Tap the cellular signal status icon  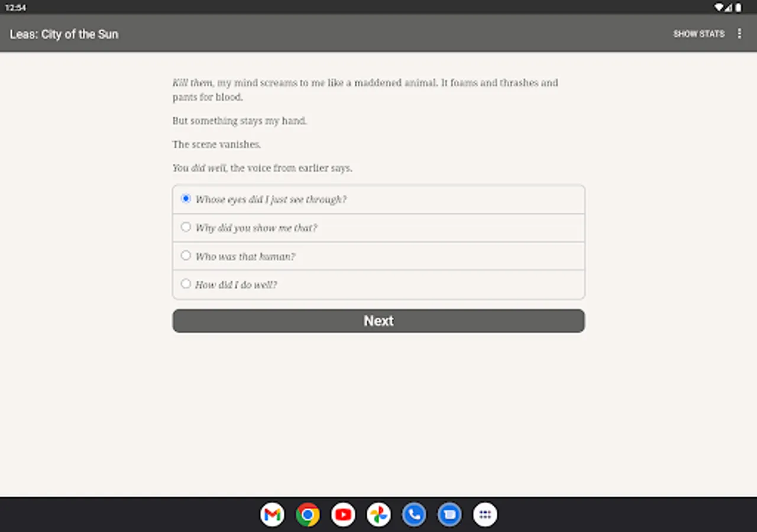tap(729, 8)
